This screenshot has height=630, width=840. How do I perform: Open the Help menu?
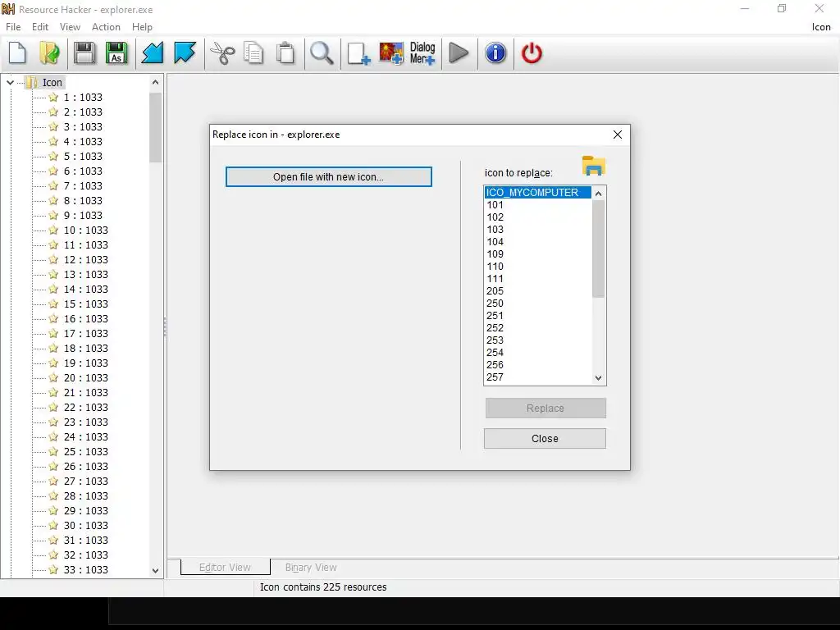click(142, 27)
